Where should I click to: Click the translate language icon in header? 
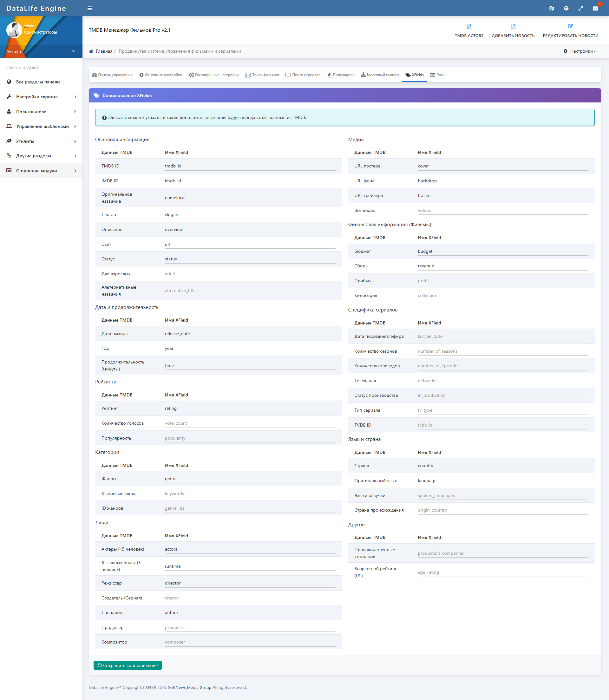551,9
